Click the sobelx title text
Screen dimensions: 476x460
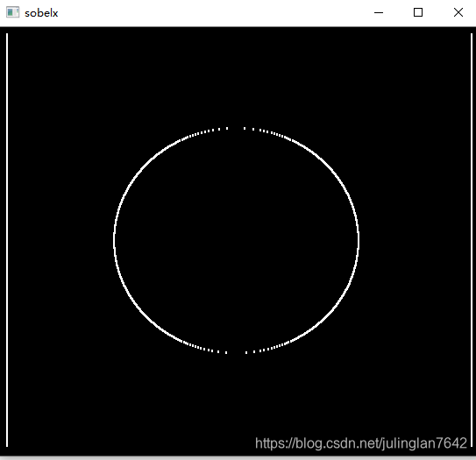(41, 13)
